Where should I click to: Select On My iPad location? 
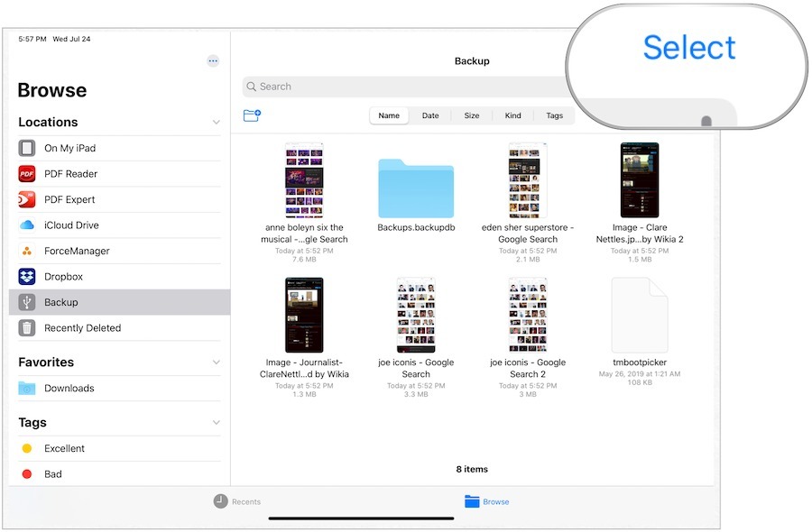[69, 148]
